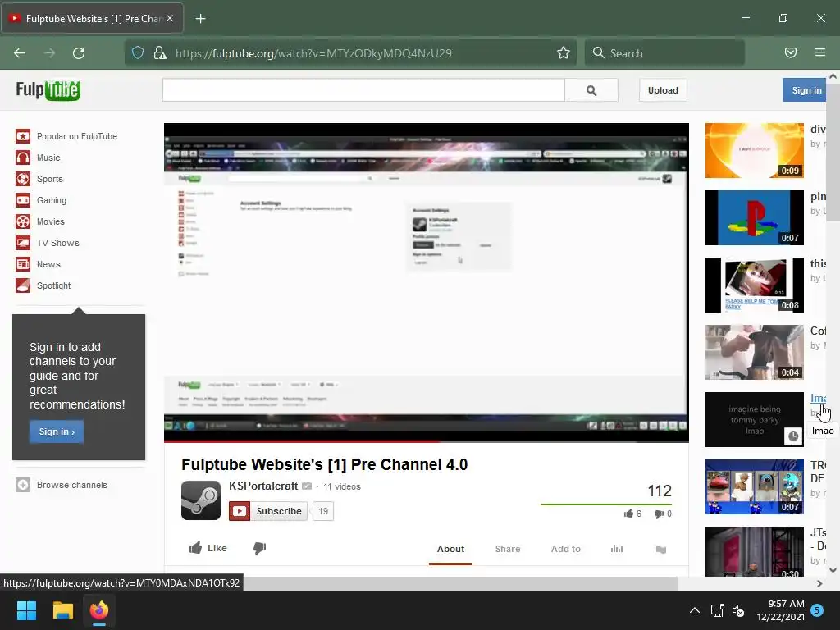
Task: Open File Explorer from the taskbar
Action: tap(62, 610)
